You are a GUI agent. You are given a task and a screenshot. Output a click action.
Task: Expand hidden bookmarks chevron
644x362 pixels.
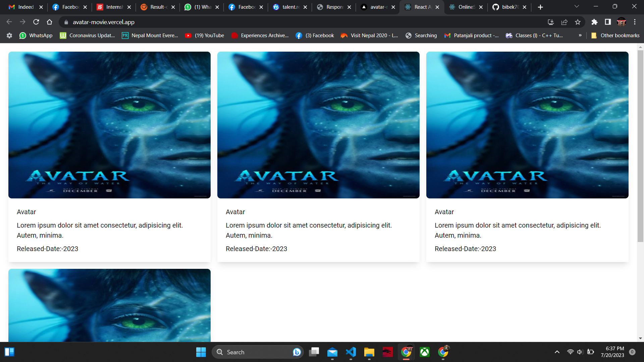[x=580, y=36]
